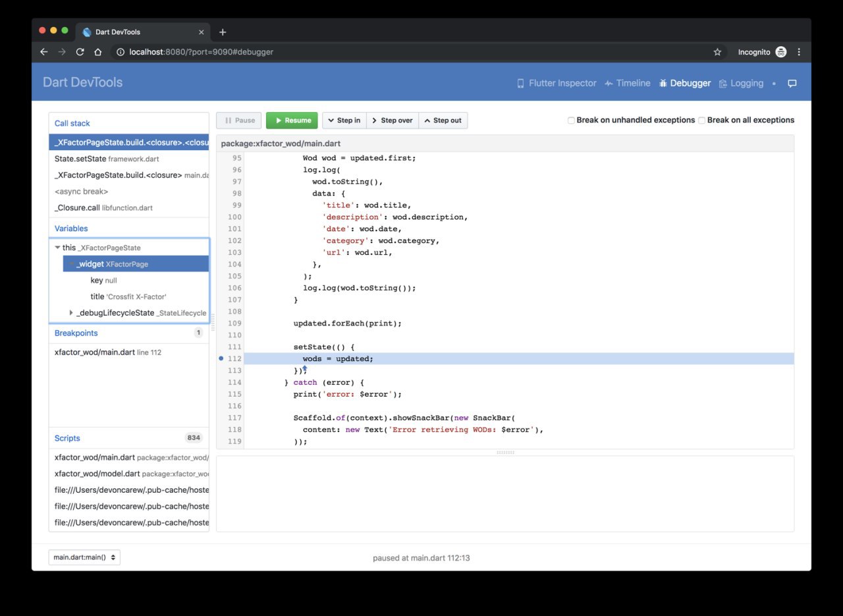Screen dimensions: 843x616
Task: Click Dart DevTools tab favicon
Action: [87, 32]
